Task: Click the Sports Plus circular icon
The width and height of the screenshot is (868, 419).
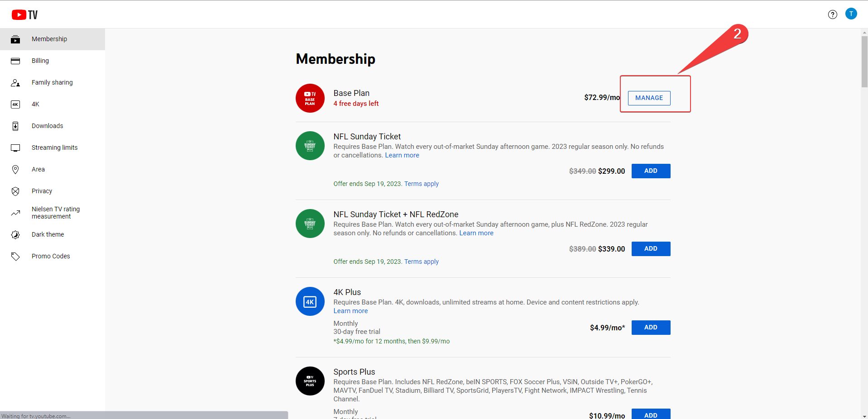Action: point(310,381)
